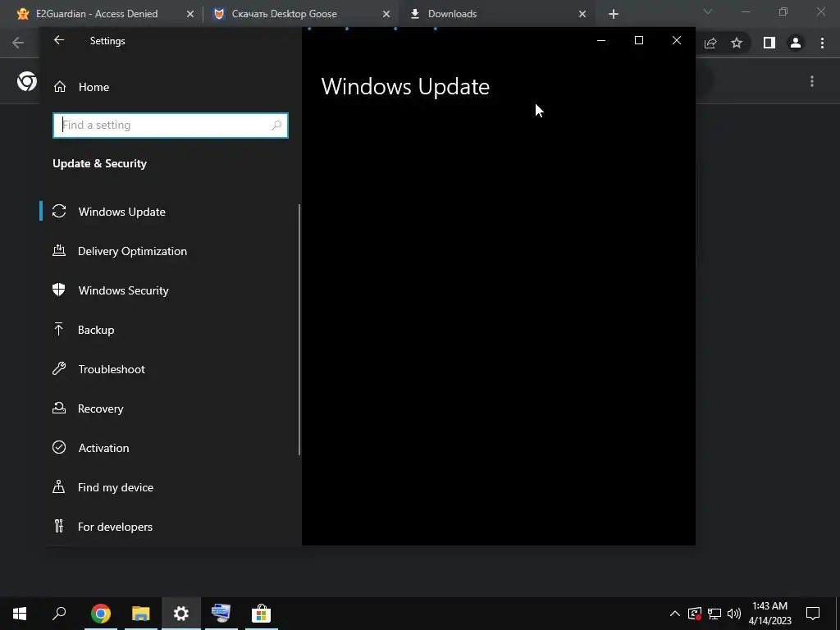
Task: Toggle Chrome side panel
Action: [x=769, y=43]
